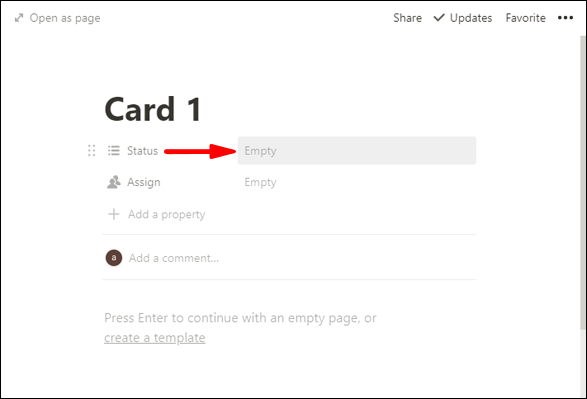Click Share in the top bar
Screen dimensions: 587x399
(x=407, y=18)
